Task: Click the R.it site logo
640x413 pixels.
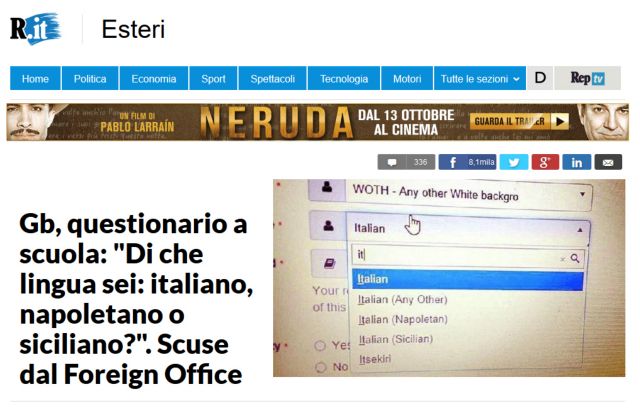Action: [36, 28]
